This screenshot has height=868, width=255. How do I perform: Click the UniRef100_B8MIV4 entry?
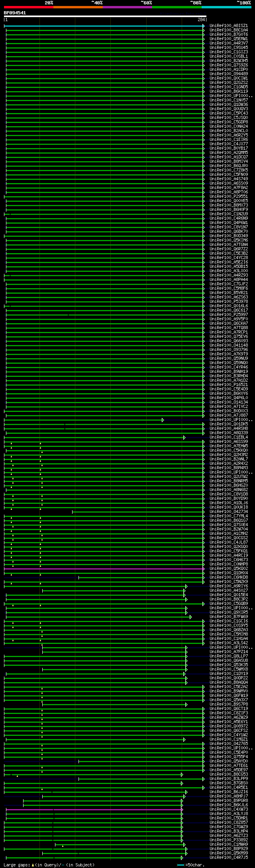coord(229,162)
